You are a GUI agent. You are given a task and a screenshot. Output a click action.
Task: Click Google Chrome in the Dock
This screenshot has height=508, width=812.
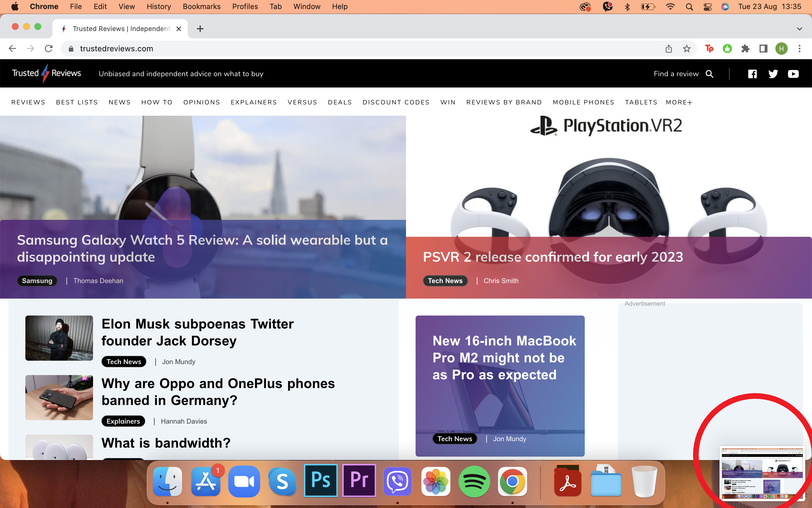click(512, 481)
